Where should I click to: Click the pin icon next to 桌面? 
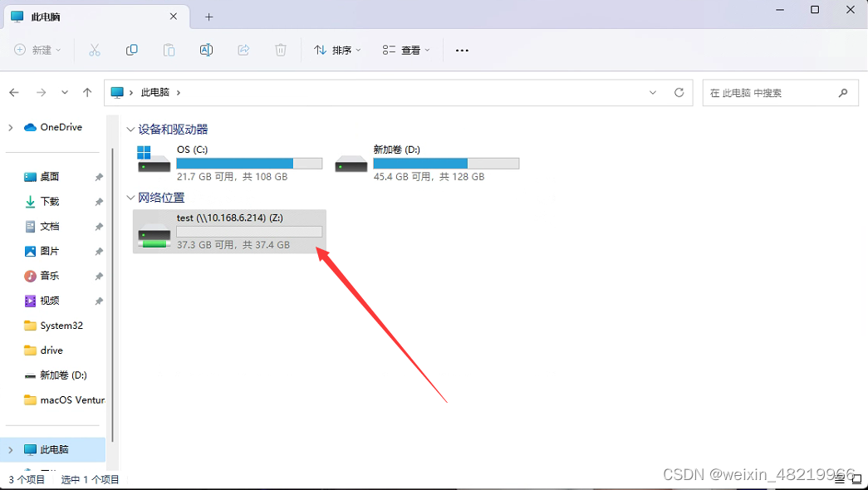(99, 177)
